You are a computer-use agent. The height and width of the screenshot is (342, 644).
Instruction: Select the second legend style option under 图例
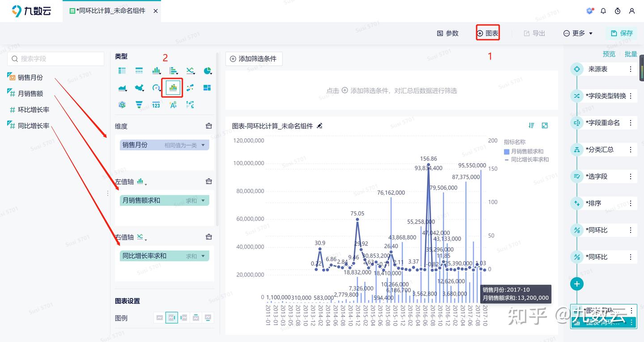coord(172,317)
